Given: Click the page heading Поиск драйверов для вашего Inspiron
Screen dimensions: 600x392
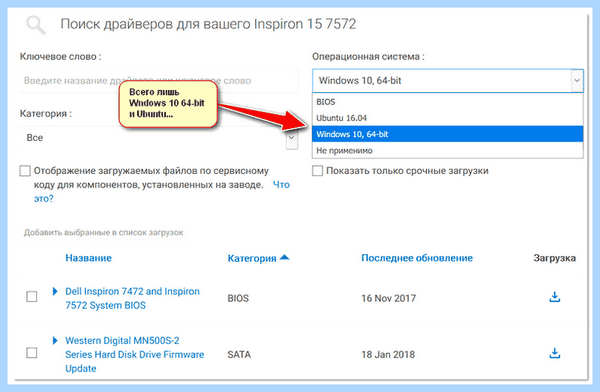Looking at the screenshot, I should (208, 24).
